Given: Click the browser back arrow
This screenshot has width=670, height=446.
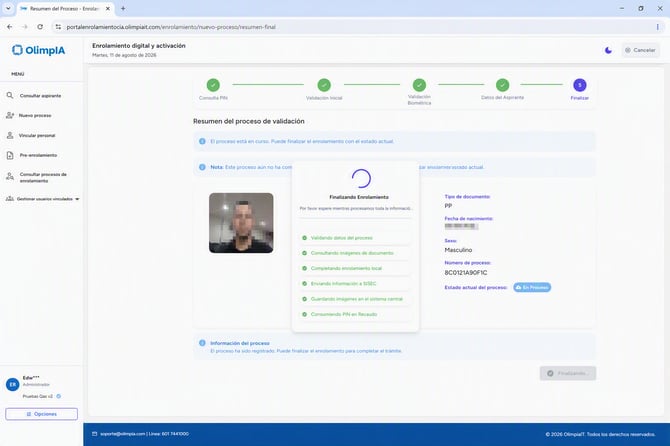Looking at the screenshot, I should click(9, 26).
